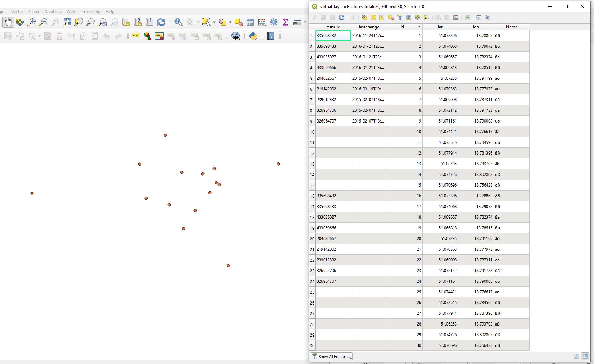Pan map to selected rows icon
This screenshot has height=364, width=594.
pyautogui.click(x=418, y=17)
